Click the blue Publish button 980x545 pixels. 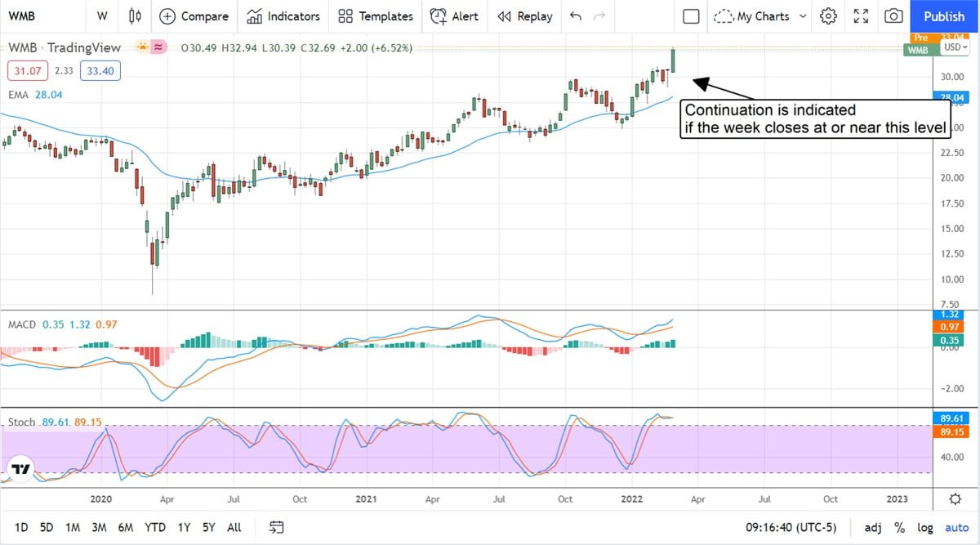[944, 16]
